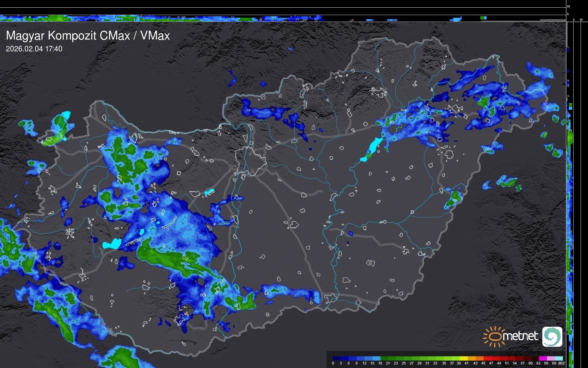Click the darkest blue 0 dBZ legend swatch
Image resolution: width=588 pixels, height=368 pixels.
pos(337,358)
